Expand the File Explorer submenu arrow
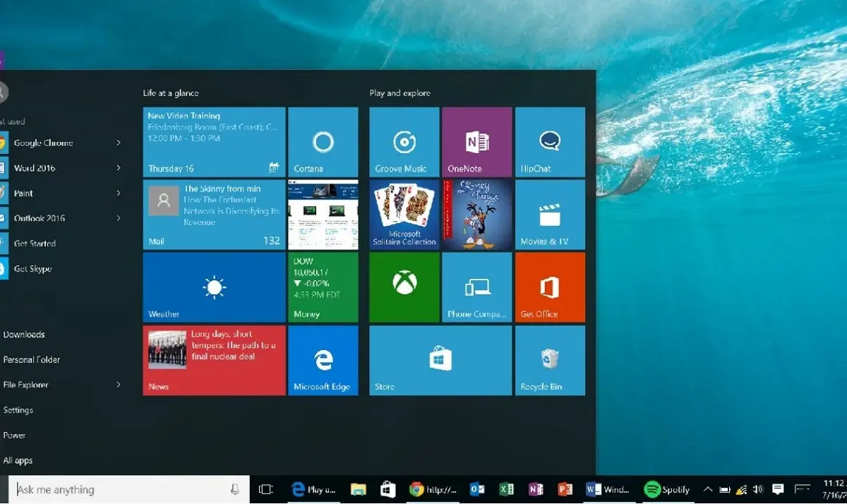The image size is (847, 504). (x=119, y=385)
